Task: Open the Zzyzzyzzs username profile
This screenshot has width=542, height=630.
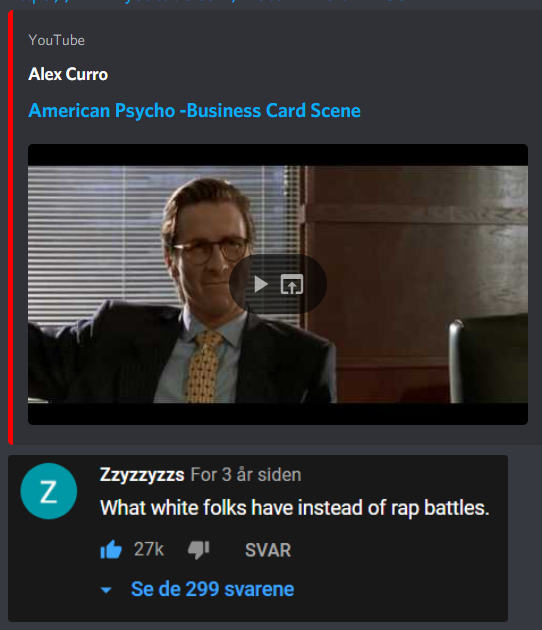Action: coord(142,475)
